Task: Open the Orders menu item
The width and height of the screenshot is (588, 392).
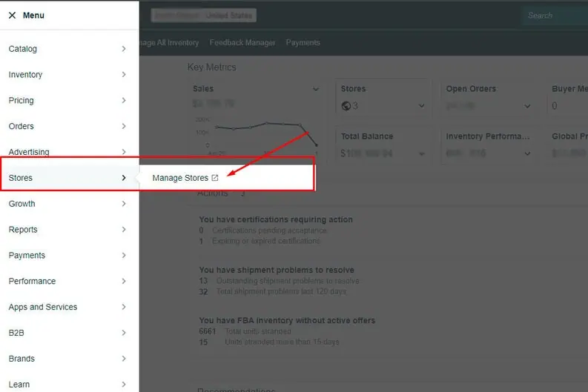Action: point(70,126)
